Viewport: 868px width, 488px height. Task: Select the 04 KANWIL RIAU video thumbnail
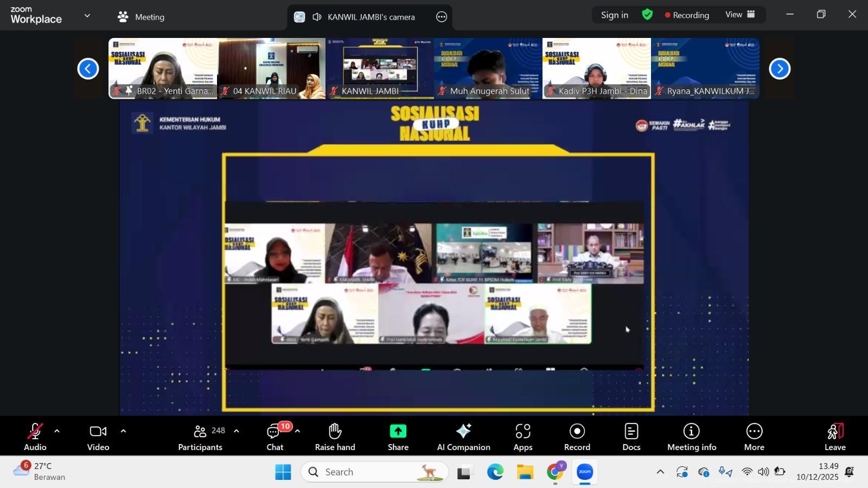271,68
